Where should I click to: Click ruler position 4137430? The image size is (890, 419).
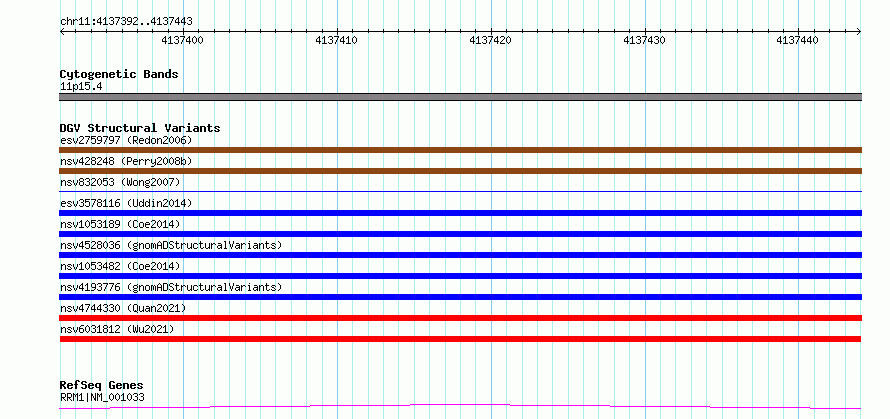[x=645, y=40]
